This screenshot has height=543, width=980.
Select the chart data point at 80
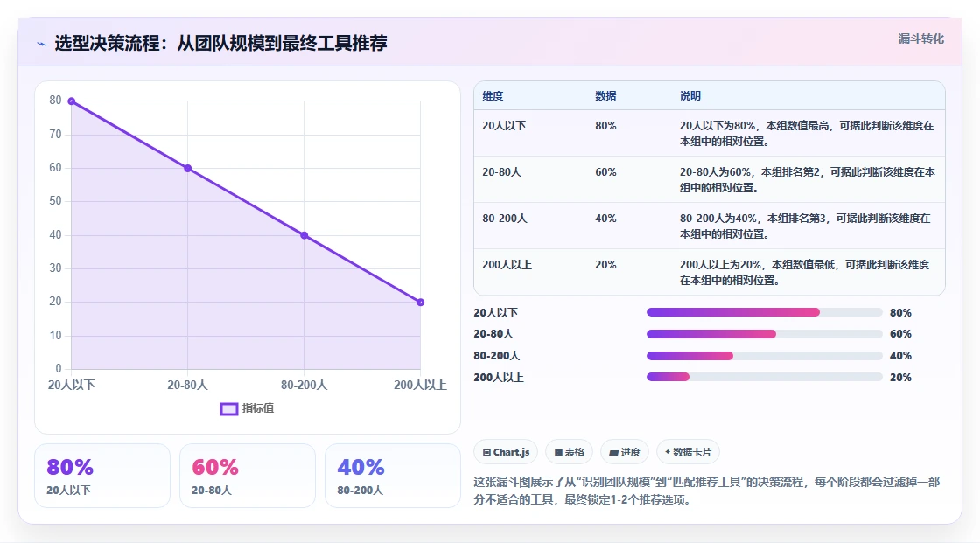(x=71, y=101)
